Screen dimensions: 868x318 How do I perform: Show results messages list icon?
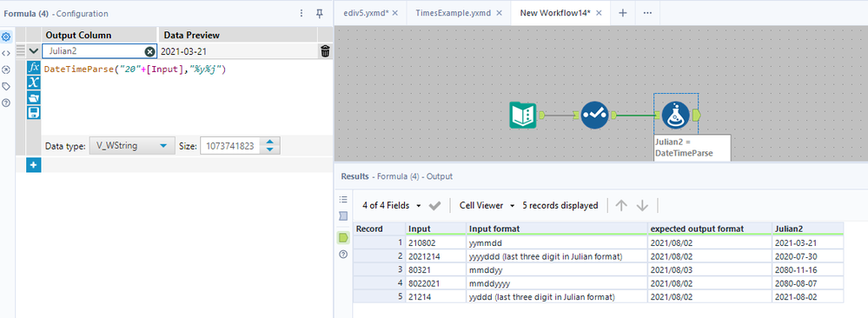(342, 200)
